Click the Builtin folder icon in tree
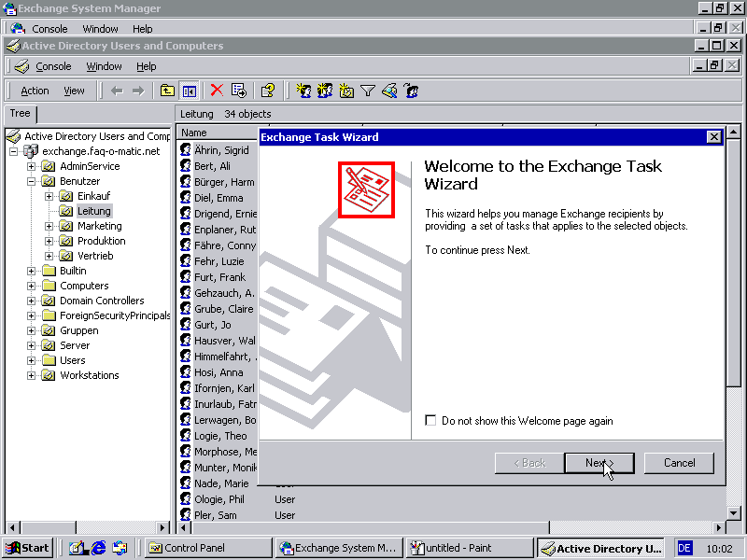The height and width of the screenshot is (560, 747). tap(49, 271)
